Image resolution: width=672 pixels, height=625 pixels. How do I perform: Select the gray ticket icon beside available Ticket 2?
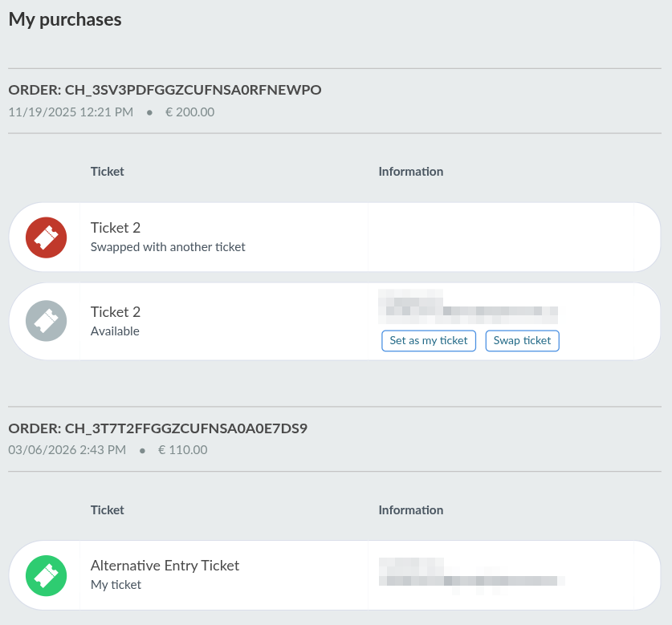tap(45, 321)
